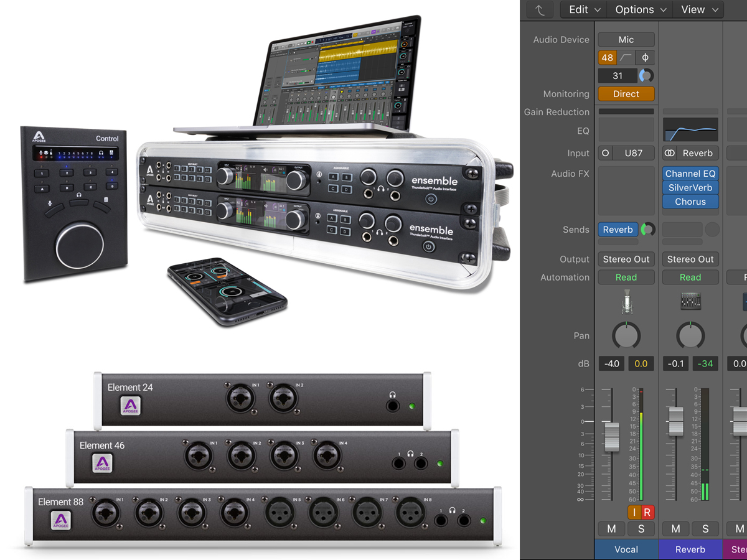Click the back arrow icon beside Edit
Viewport: 747px width, 560px height.
click(540, 9)
